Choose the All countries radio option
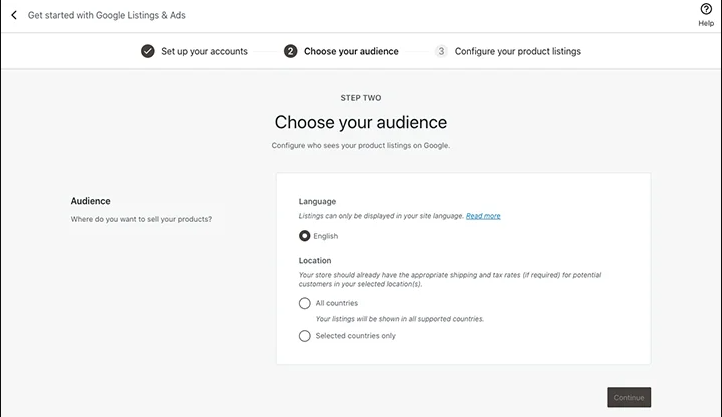The image size is (722, 417). (304, 303)
